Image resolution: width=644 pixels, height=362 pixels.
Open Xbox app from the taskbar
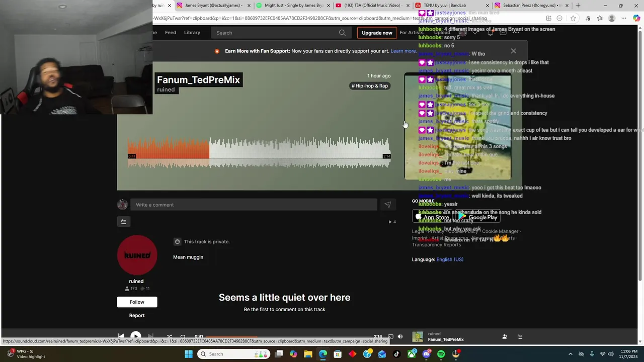[412, 354]
